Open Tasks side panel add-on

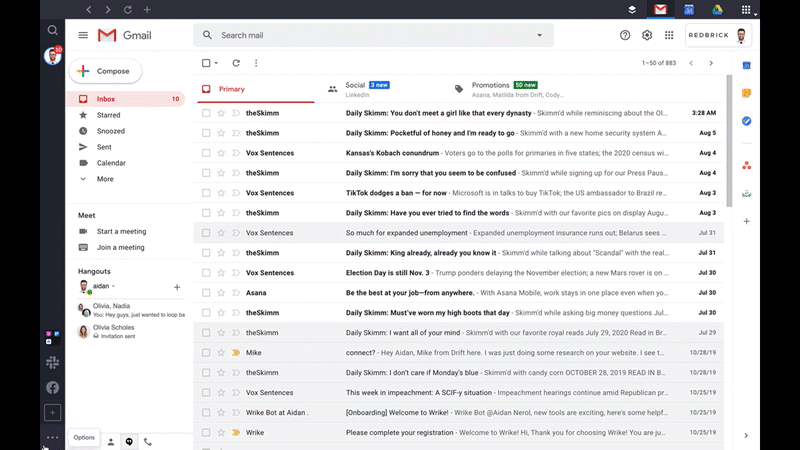coord(746,121)
